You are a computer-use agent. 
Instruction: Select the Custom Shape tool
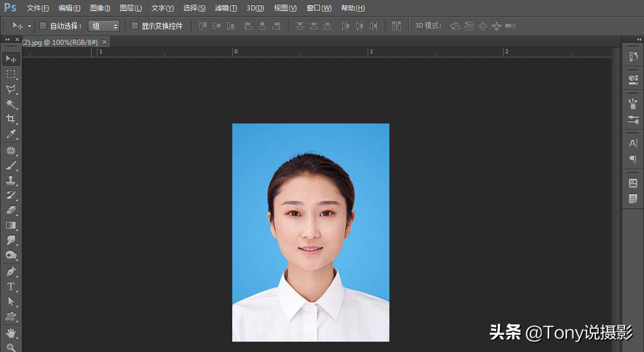pyautogui.click(x=11, y=316)
